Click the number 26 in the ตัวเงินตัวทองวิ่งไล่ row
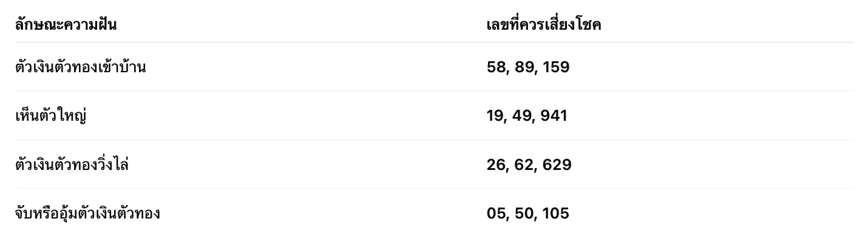Image resolution: width=868 pixels, height=244 pixels. pos(496,164)
